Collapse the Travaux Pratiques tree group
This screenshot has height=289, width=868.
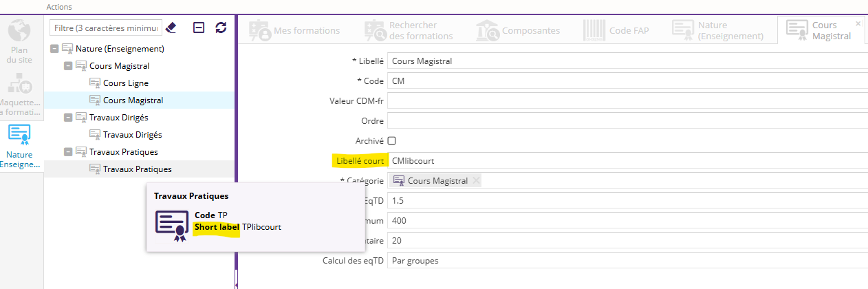[68, 152]
